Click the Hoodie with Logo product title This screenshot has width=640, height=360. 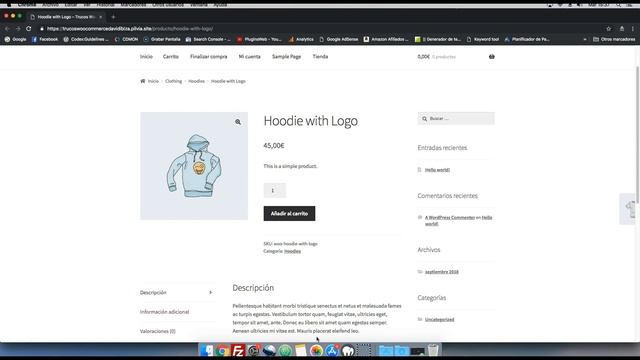311,121
